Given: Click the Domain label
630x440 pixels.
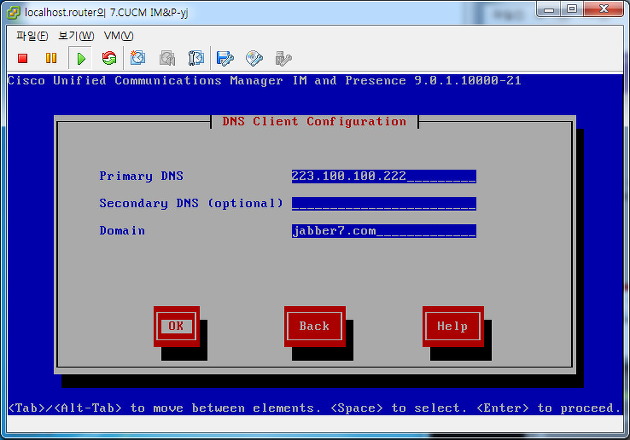Looking at the screenshot, I should tap(122, 231).
